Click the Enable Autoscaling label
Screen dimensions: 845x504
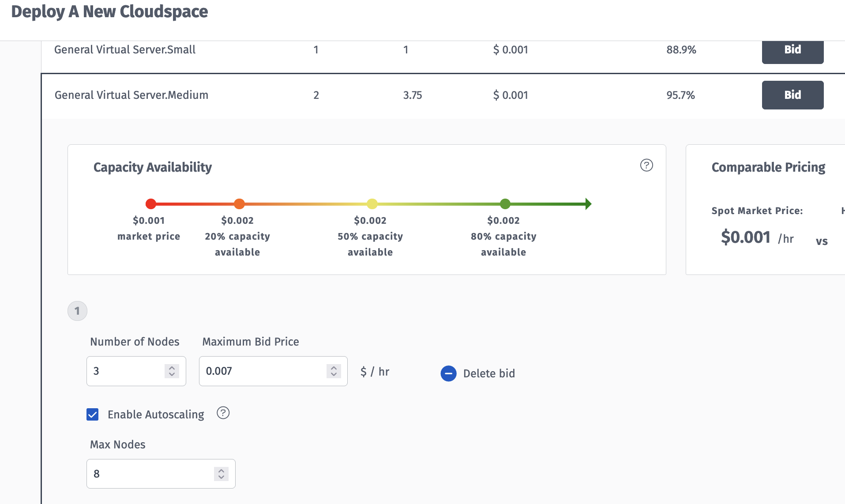(x=156, y=414)
